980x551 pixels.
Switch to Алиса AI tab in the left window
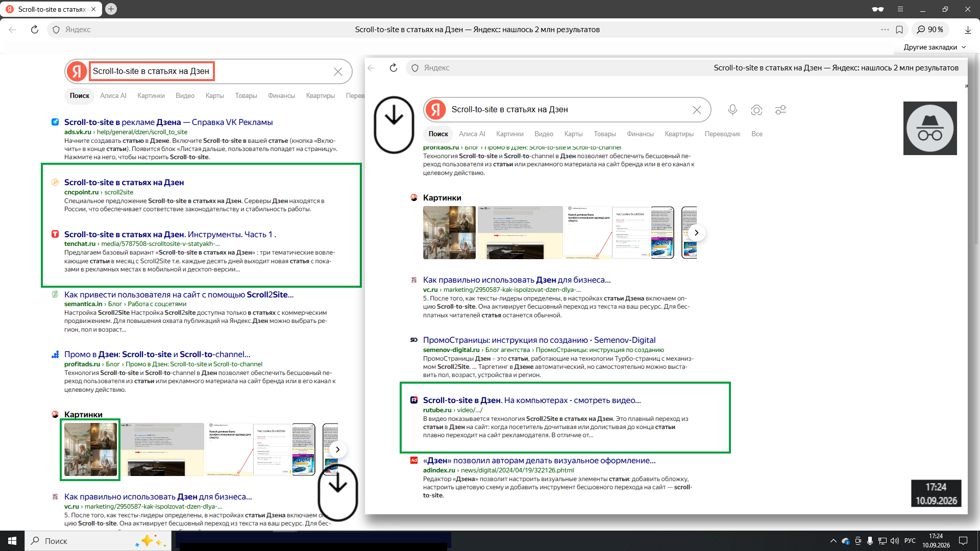click(113, 95)
